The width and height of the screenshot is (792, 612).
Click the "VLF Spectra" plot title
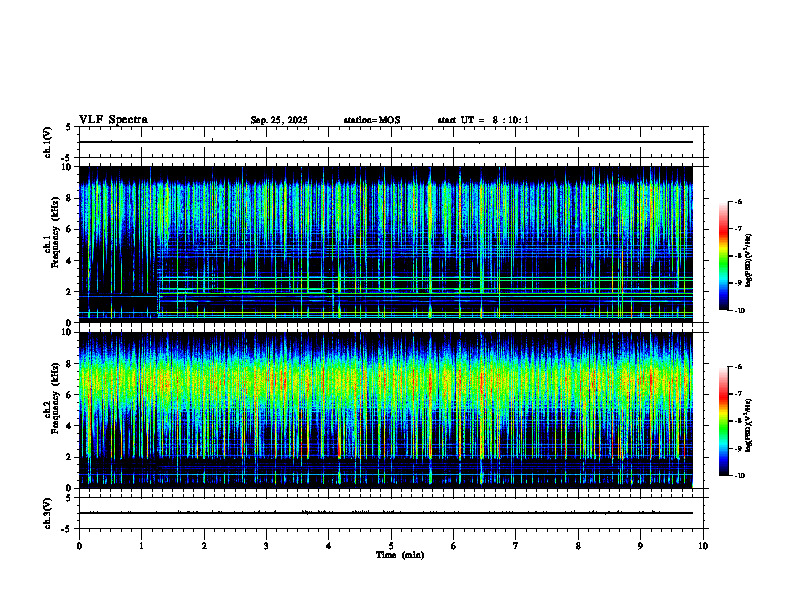[x=113, y=120]
